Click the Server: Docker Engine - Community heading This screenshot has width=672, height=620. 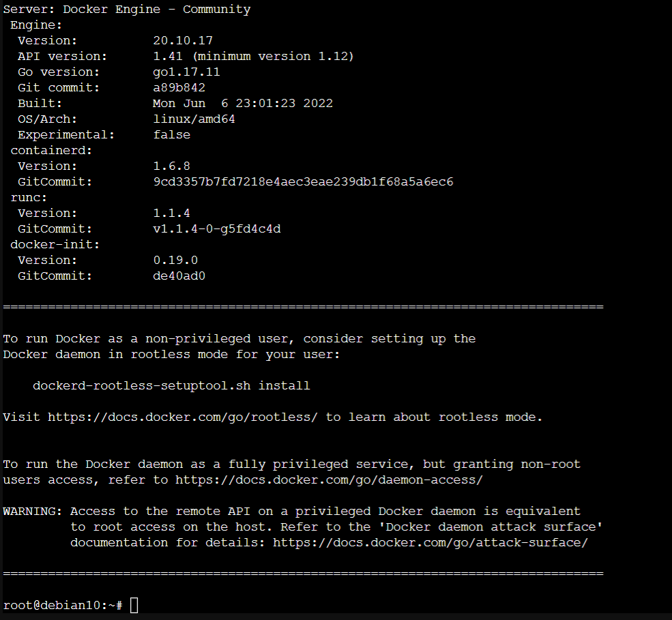point(127,10)
